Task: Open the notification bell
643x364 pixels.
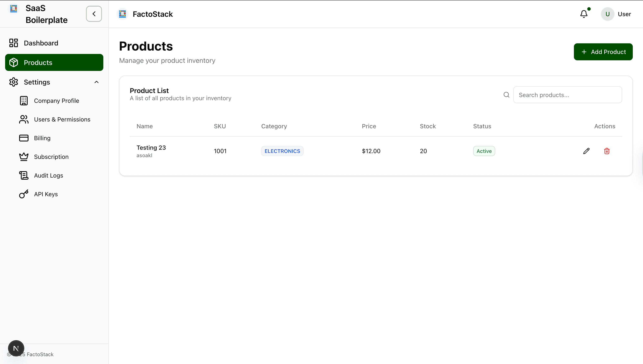Action: 584,14
